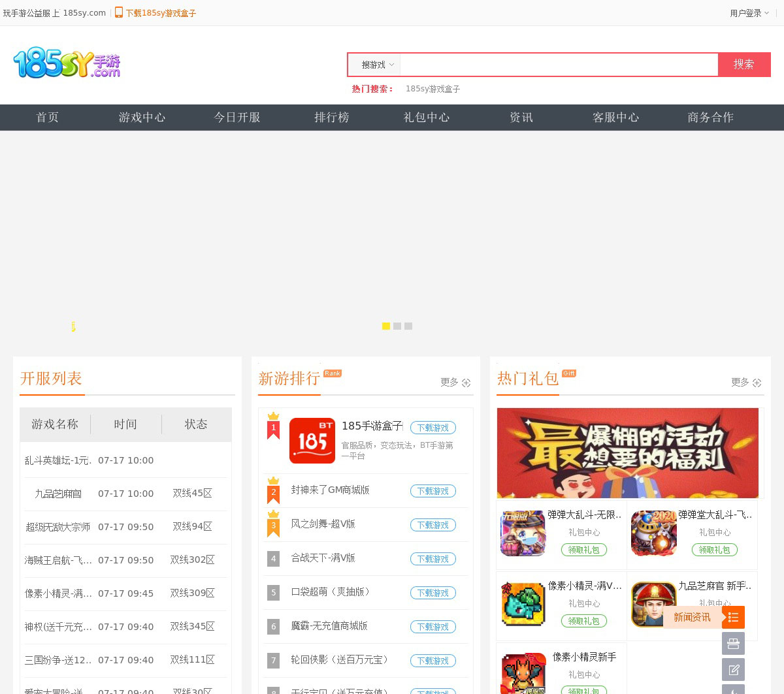Click 下载游戏 for 封神来了GM商城版
This screenshot has height=694, width=784.
click(433, 491)
